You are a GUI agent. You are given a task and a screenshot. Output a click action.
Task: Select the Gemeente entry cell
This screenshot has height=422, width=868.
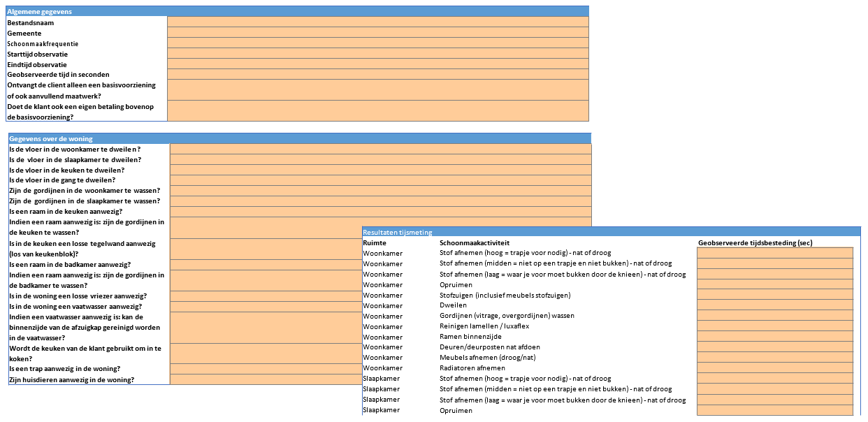pyautogui.click(x=377, y=33)
